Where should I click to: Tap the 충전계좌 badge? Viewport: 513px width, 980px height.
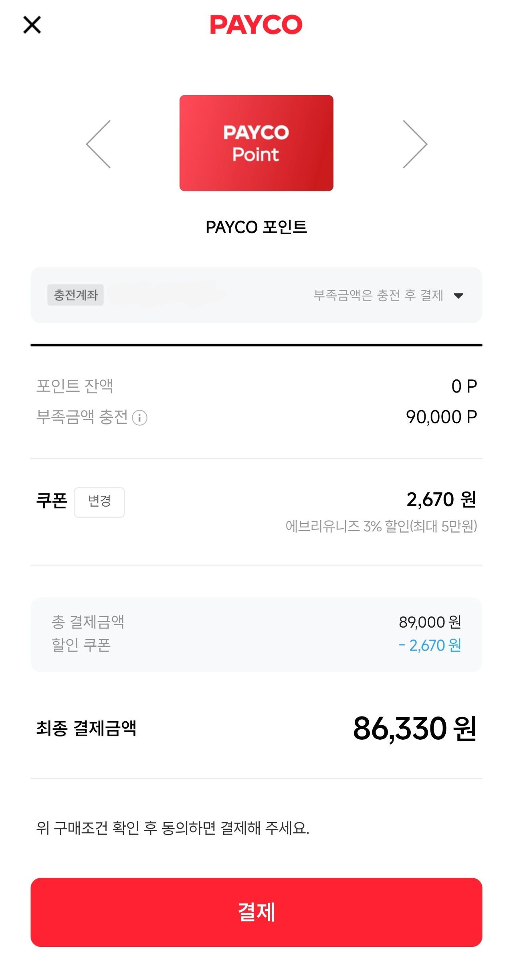point(75,295)
